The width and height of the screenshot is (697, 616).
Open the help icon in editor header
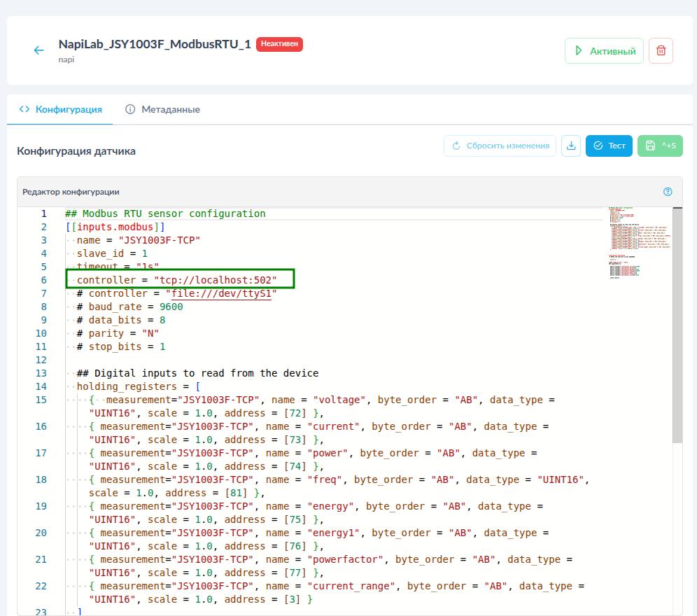[x=668, y=192]
